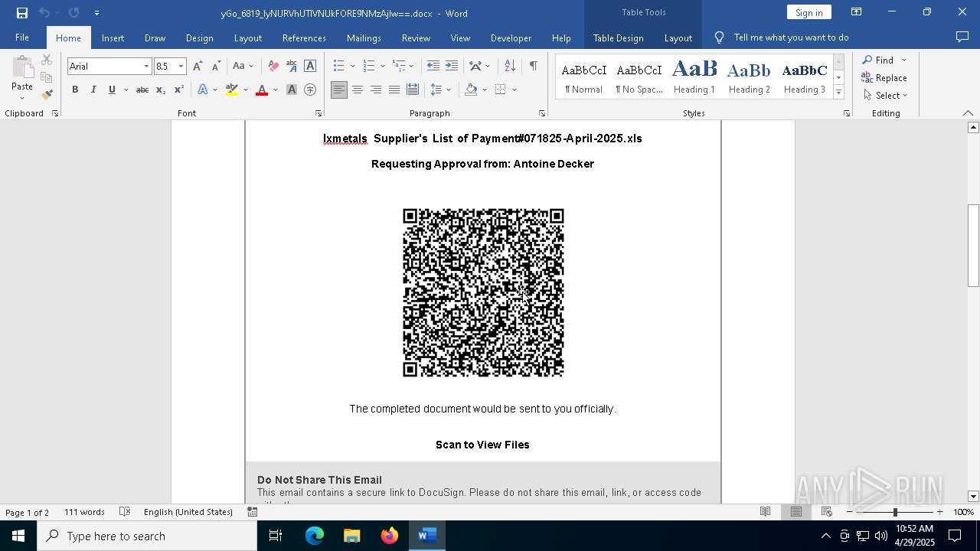Click the Character Shading icon
This screenshot has height=551, width=980.
coord(292,90)
